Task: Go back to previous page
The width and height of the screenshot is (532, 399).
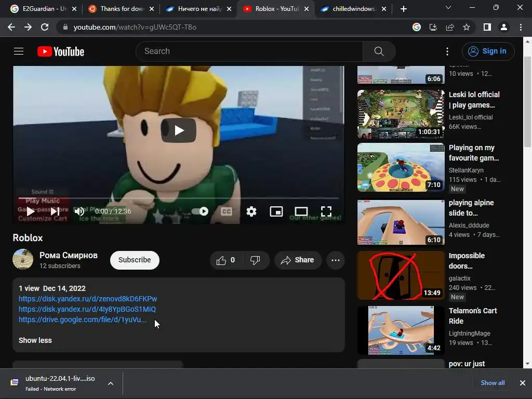Action: pyautogui.click(x=11, y=27)
